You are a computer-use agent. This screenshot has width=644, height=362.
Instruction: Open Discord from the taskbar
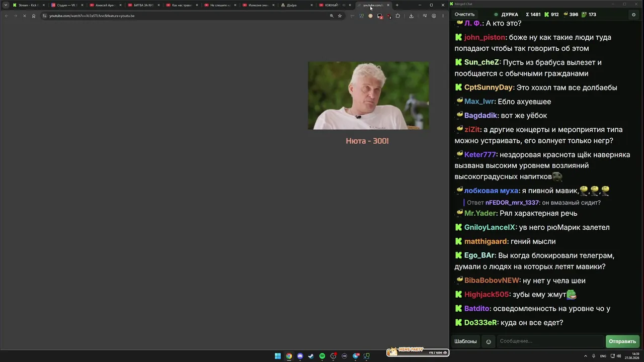(x=300, y=356)
